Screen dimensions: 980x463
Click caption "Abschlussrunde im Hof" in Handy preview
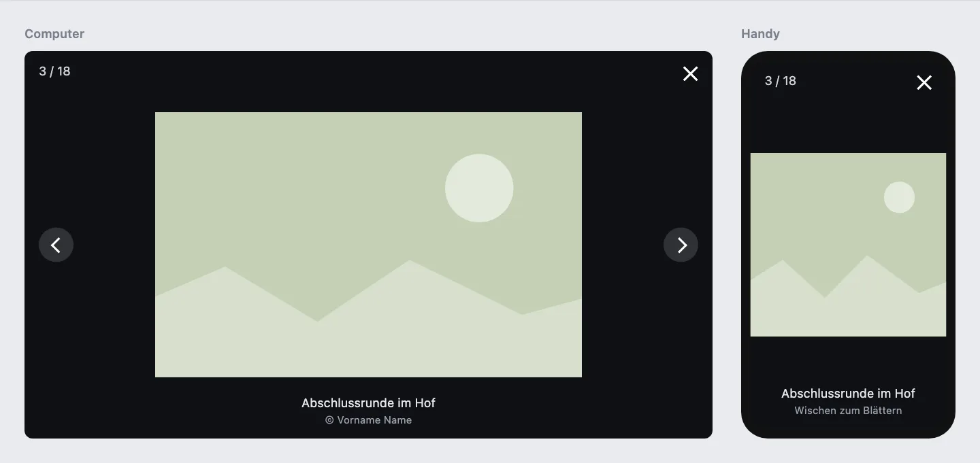(848, 394)
